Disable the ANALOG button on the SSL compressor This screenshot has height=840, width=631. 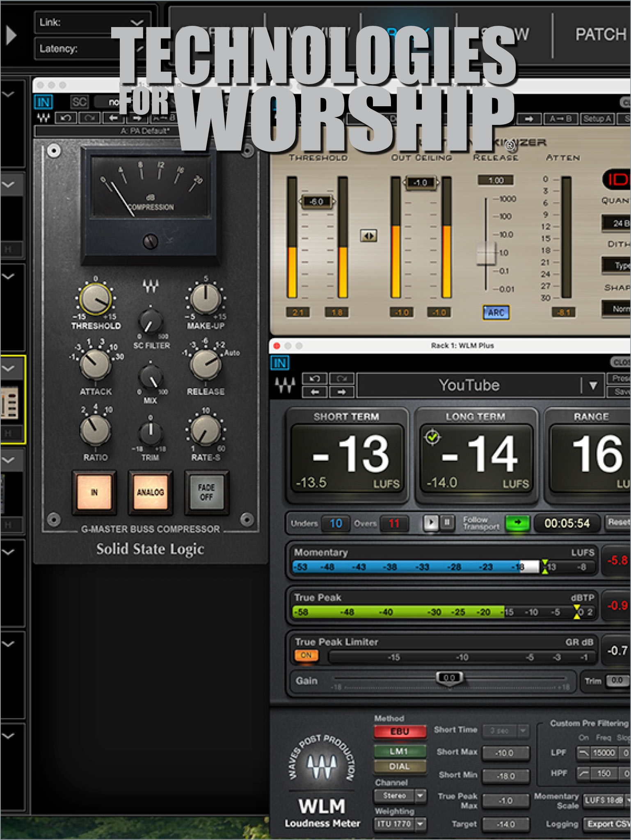(150, 492)
